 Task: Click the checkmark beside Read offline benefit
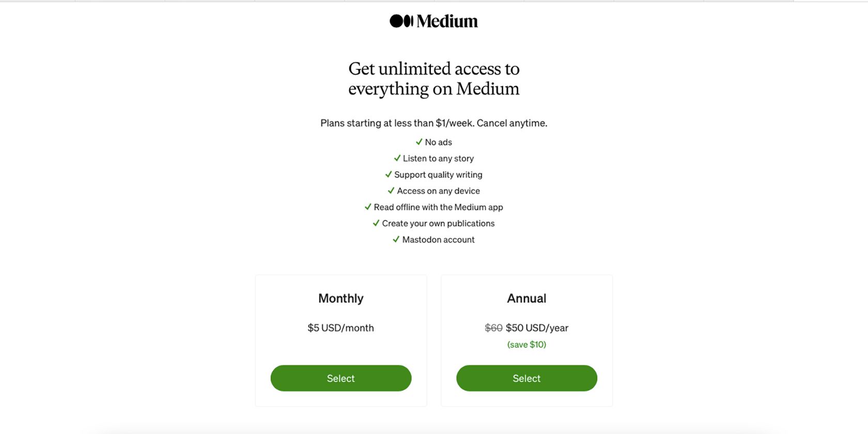[368, 207]
